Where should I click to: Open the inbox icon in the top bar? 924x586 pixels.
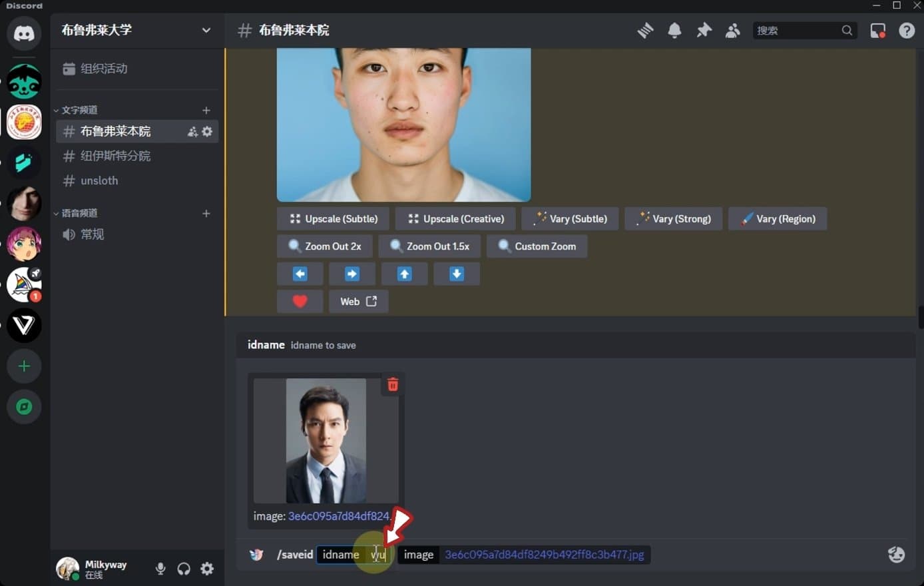878,30
